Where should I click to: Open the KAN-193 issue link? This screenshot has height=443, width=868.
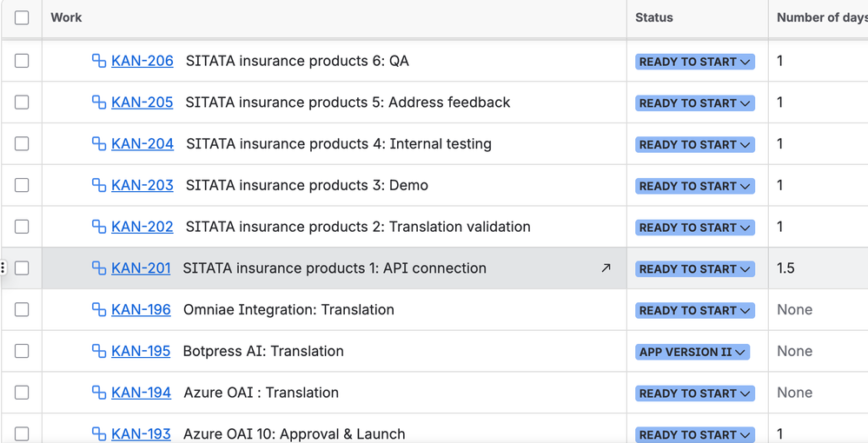pos(141,434)
